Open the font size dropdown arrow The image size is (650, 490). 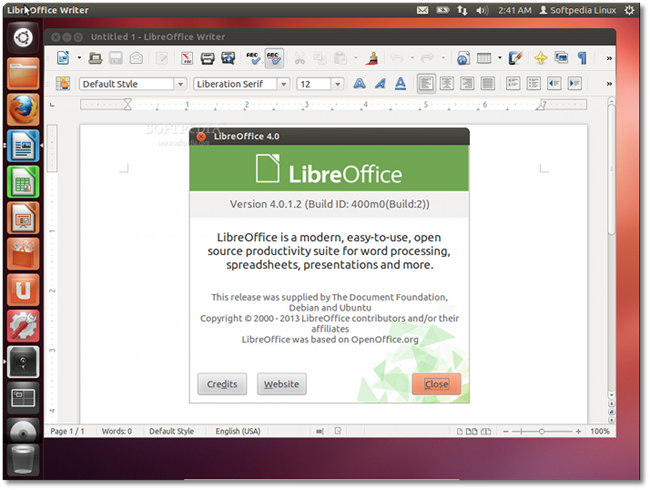point(337,84)
